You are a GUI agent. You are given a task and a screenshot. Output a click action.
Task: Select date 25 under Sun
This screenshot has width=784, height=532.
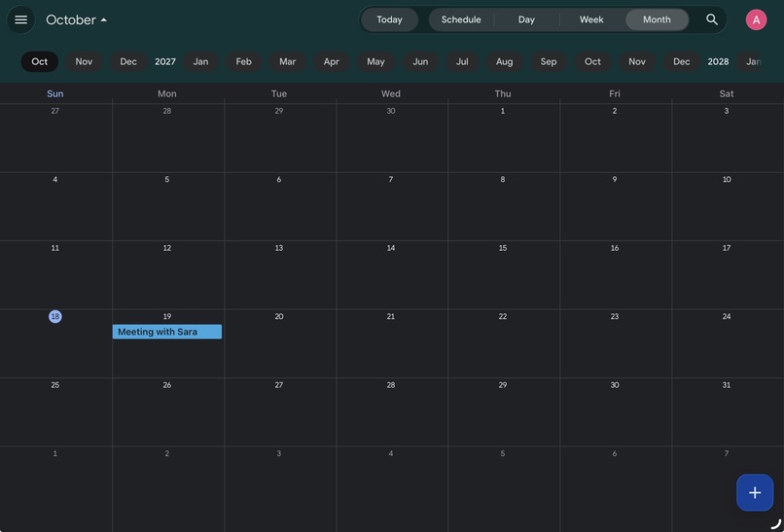point(55,385)
